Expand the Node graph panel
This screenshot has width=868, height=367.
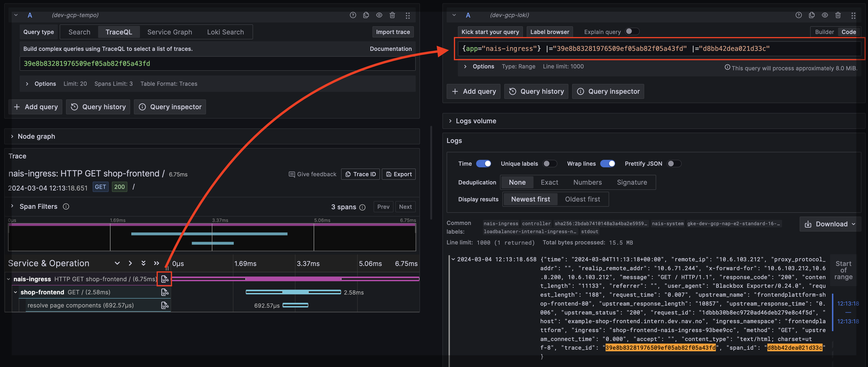(36, 136)
